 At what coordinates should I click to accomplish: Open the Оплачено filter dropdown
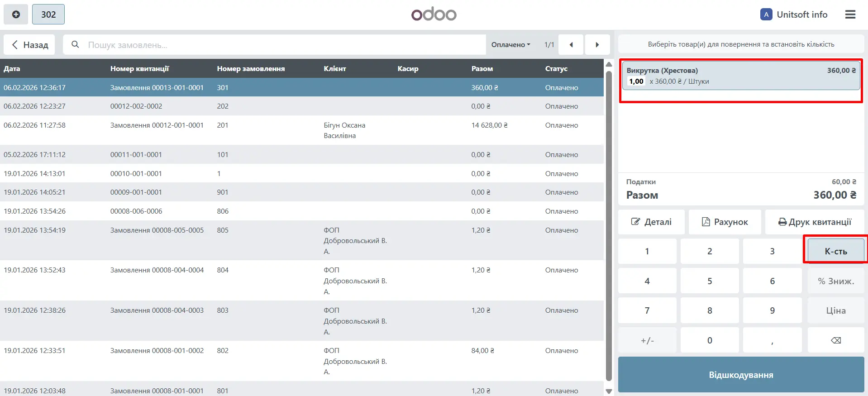(510, 45)
